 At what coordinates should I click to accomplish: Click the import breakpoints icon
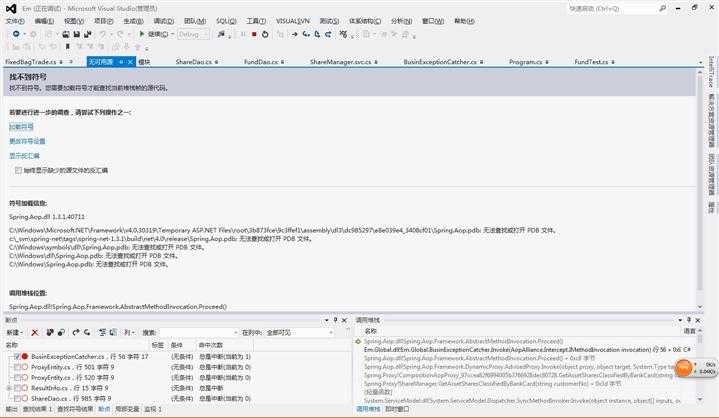point(87,332)
